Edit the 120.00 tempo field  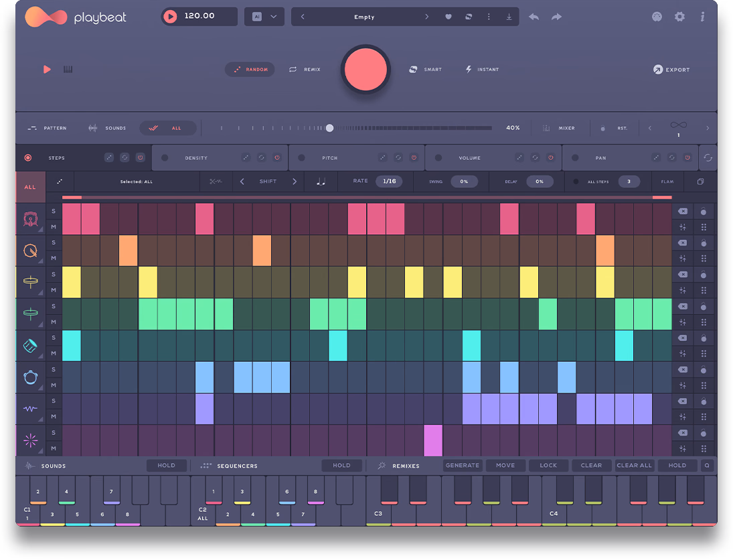click(x=199, y=16)
